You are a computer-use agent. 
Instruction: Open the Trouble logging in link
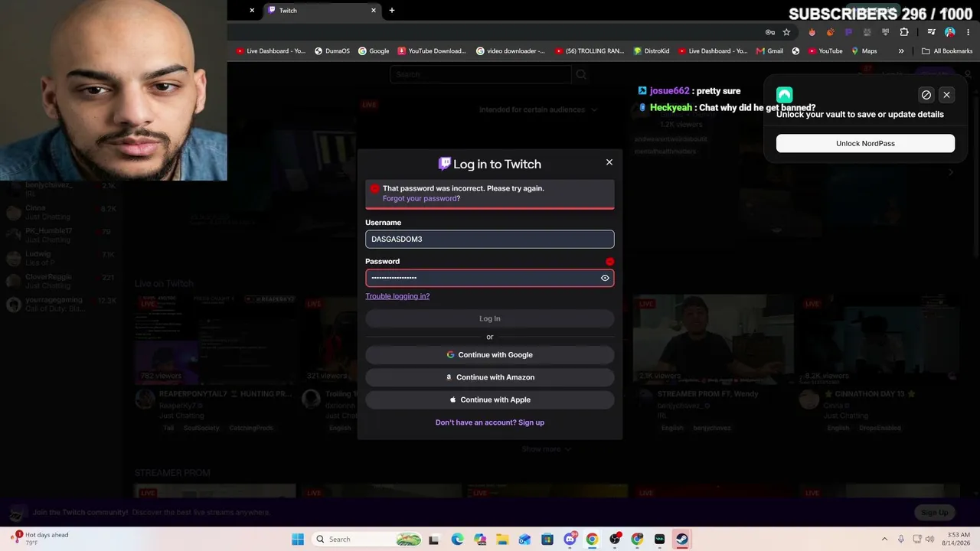tap(397, 296)
